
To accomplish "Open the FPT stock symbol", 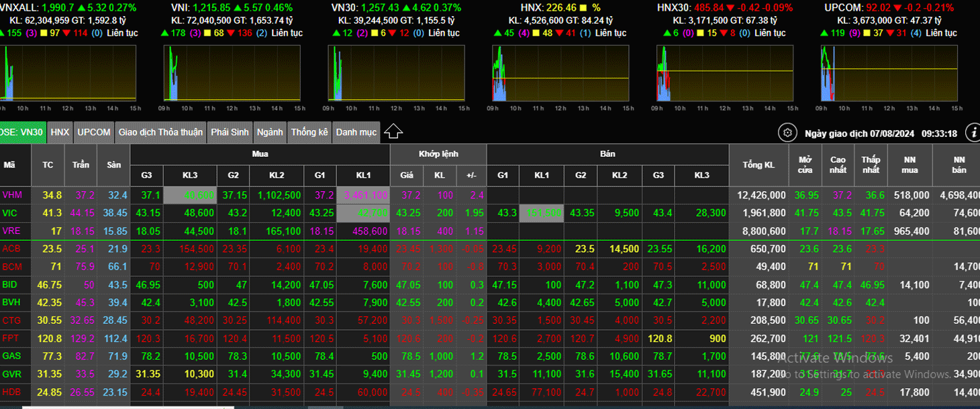I will click(x=11, y=337).
